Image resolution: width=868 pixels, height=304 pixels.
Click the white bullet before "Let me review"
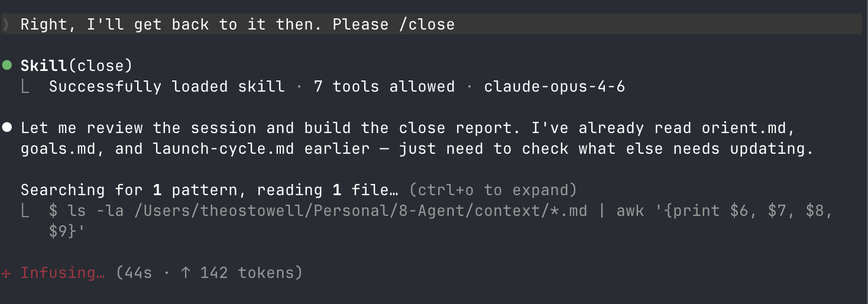coord(7,128)
